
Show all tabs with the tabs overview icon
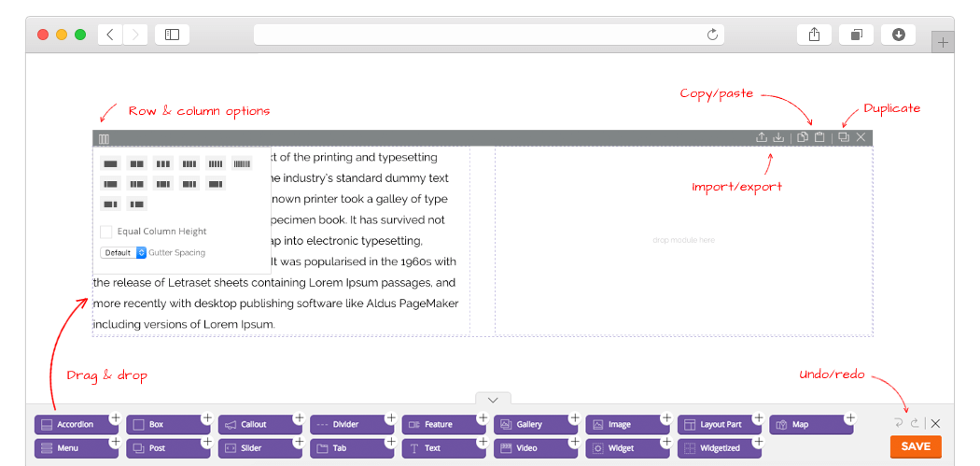click(856, 35)
